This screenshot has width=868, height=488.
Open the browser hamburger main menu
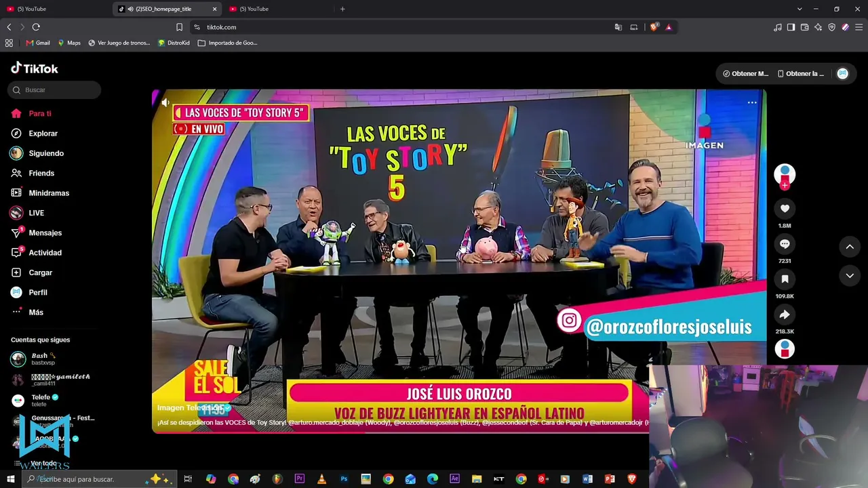pyautogui.click(x=859, y=27)
